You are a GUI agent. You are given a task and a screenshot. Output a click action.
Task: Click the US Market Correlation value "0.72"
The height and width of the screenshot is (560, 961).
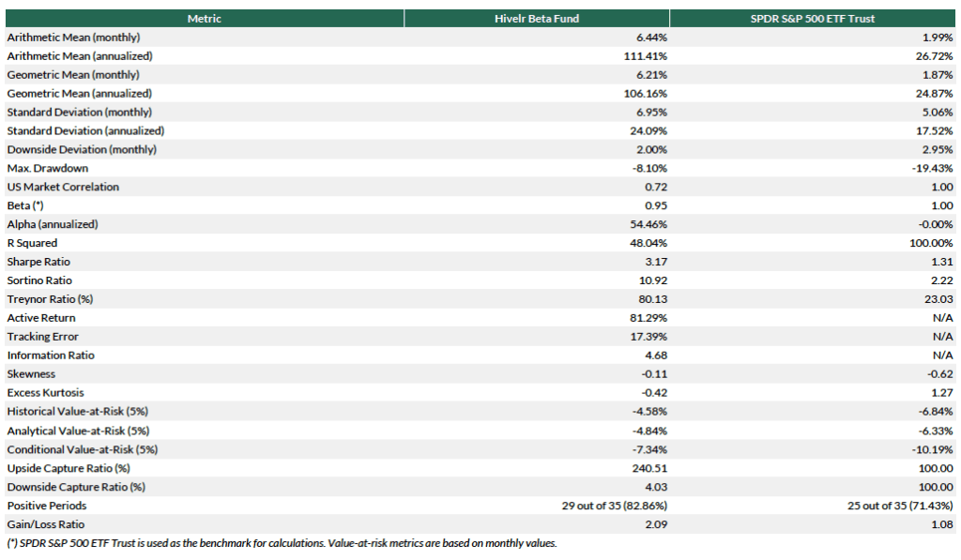(x=656, y=187)
